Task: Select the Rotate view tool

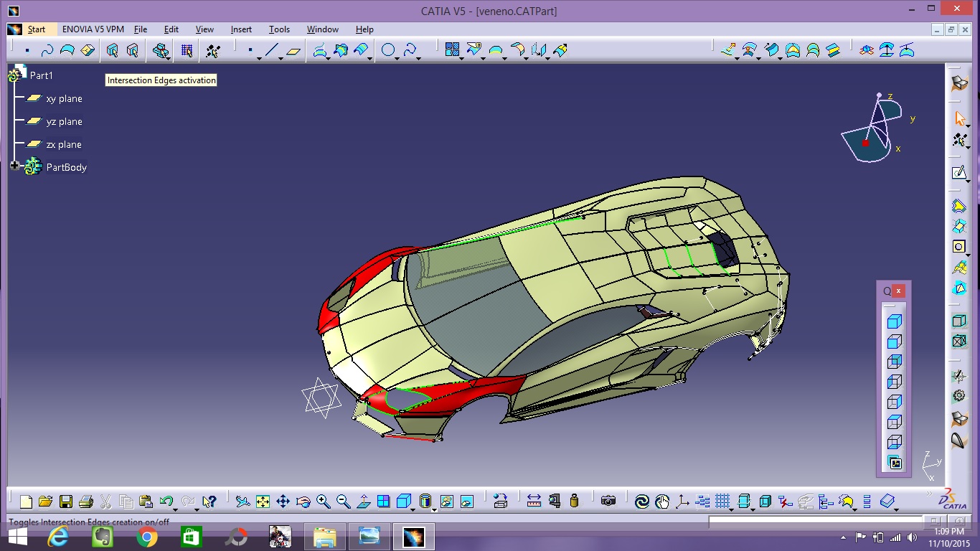Action: tap(303, 501)
